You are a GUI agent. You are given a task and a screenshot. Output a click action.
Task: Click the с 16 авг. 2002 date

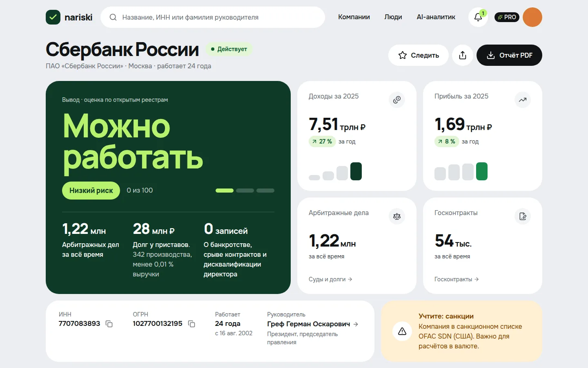click(x=234, y=333)
